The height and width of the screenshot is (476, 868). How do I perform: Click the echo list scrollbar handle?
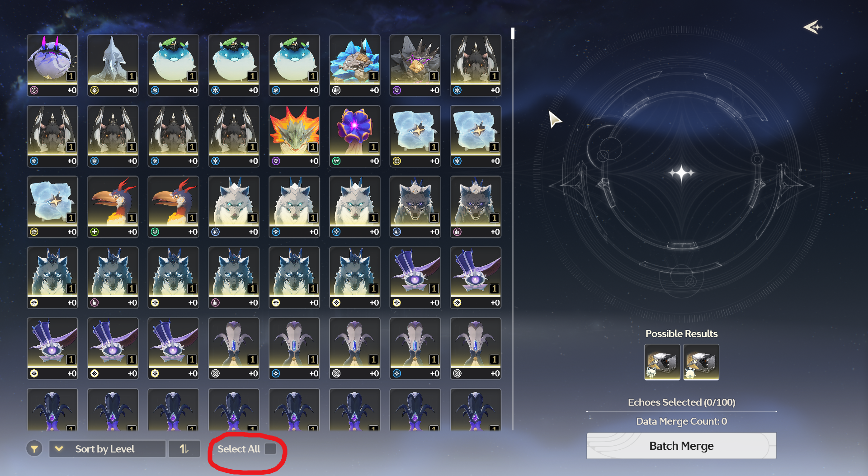tap(513, 33)
